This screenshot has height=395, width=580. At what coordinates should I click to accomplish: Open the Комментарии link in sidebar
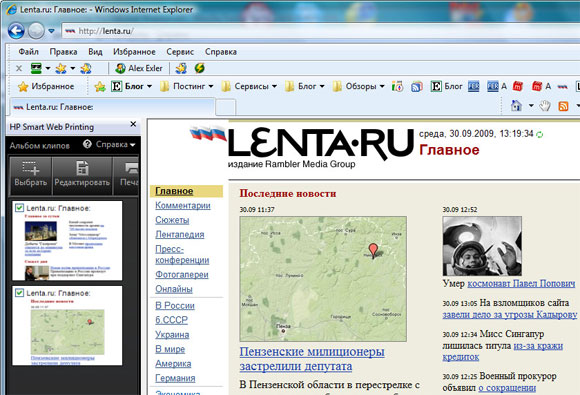pos(183,205)
